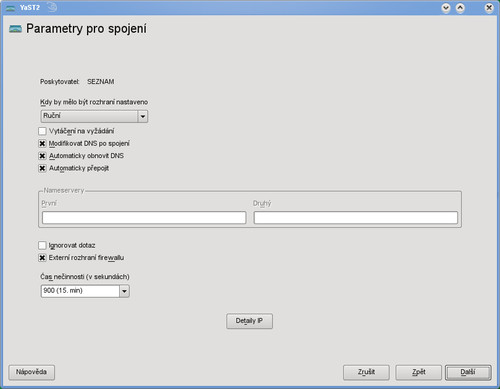This screenshot has height=389, width=500.
Task: Proceed with the Další button
Action: point(468,372)
